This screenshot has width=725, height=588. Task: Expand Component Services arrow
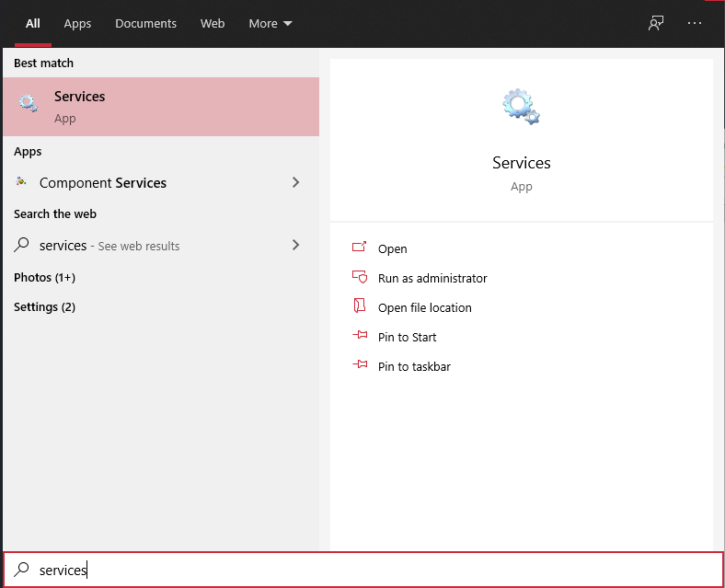coord(295,182)
